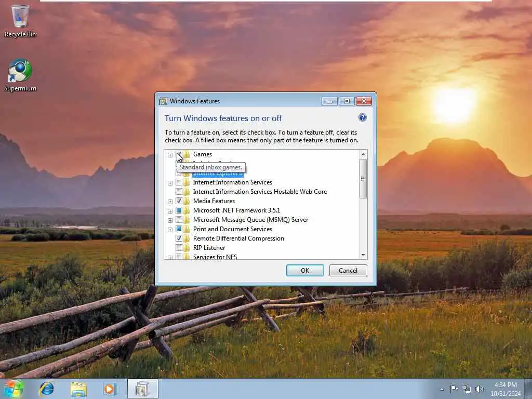
Task: Launch Internet Explorer from the taskbar
Action: pos(46,389)
